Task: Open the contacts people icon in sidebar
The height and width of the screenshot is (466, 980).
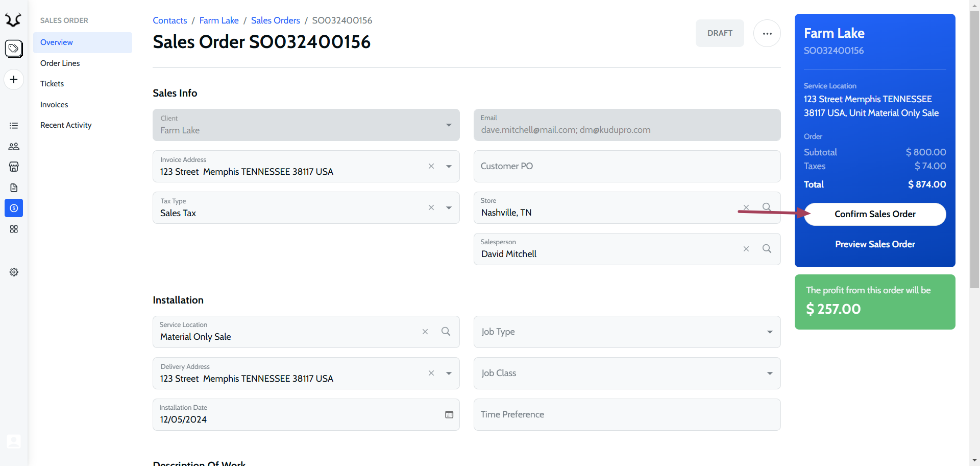Action: pos(14,147)
